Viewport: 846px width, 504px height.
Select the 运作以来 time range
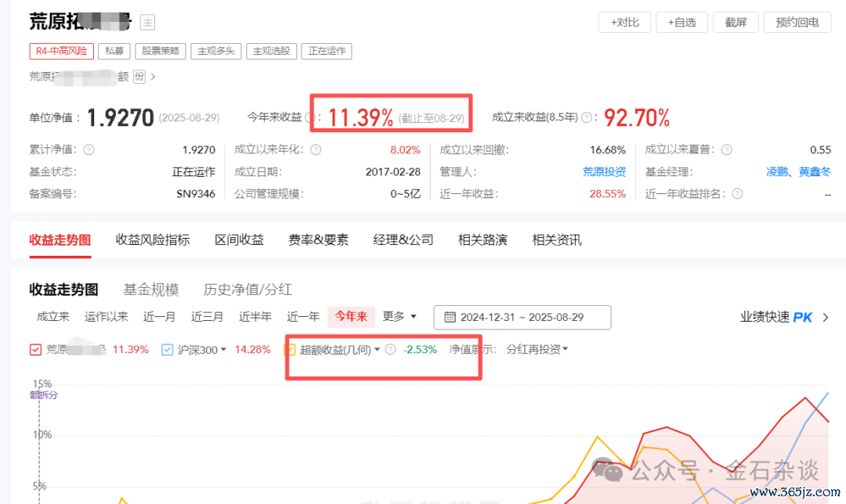(107, 317)
